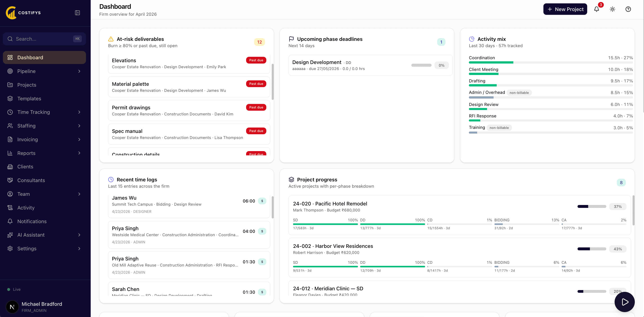Click the Project progress layers icon
Screen dimensions: 644x317
coord(291,180)
